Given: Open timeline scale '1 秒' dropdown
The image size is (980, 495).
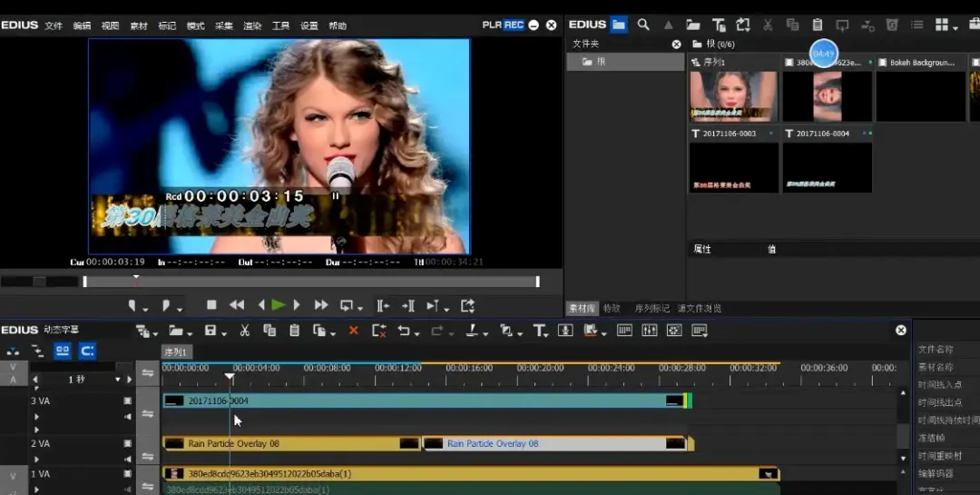Looking at the screenshot, I should (117, 380).
